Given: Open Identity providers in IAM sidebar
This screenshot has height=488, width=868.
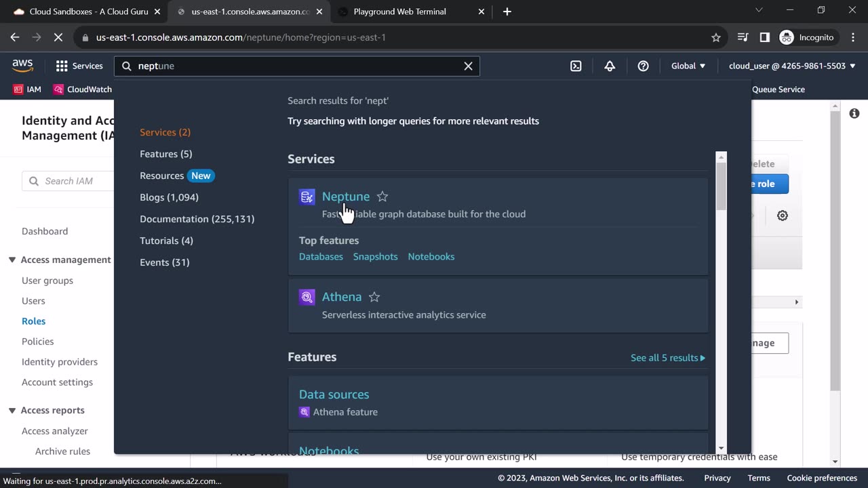Looking at the screenshot, I should point(60,362).
